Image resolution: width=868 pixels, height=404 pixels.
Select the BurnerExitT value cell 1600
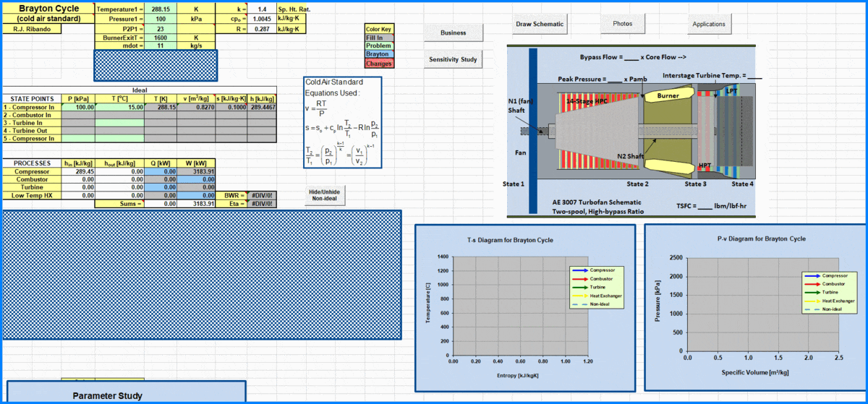160,38
